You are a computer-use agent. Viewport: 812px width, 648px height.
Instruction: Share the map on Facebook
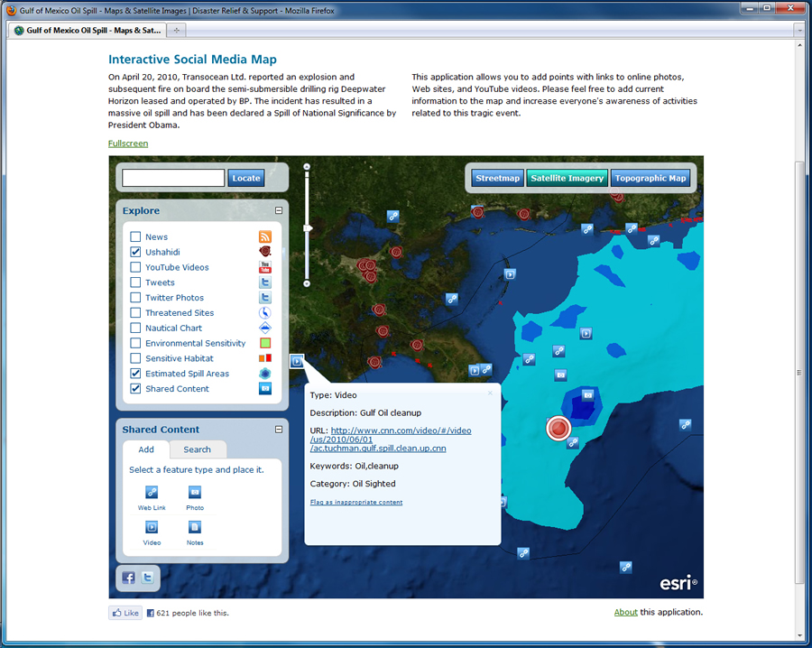click(x=128, y=578)
